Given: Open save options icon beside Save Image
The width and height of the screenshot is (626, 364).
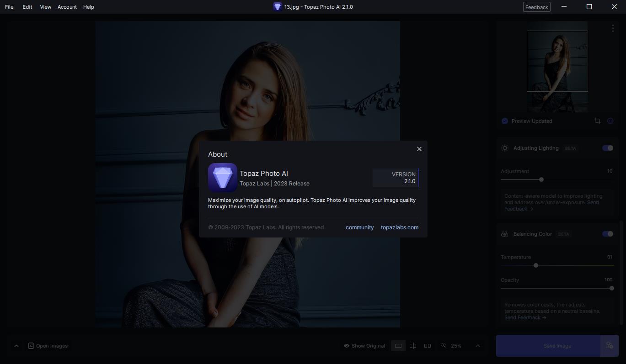Looking at the screenshot, I should pos(609,346).
